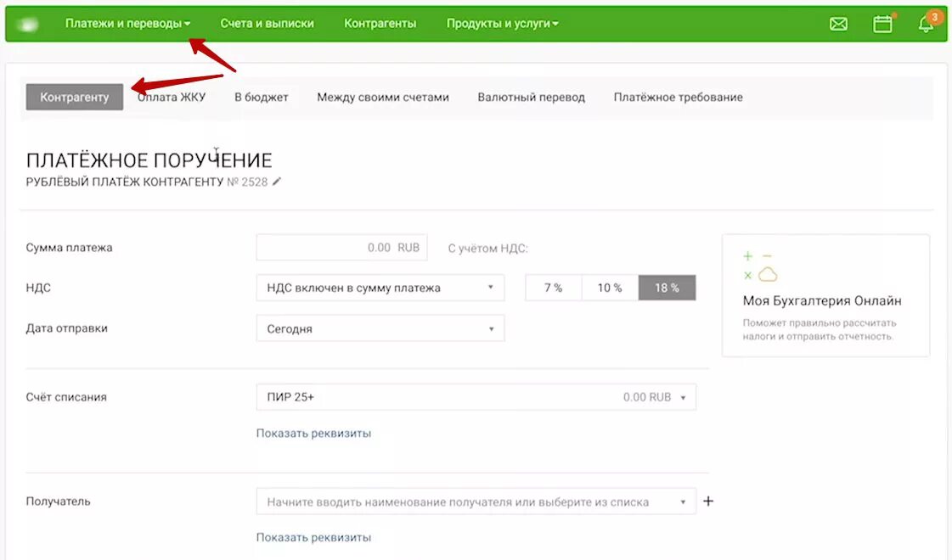Click the С учётом НДС: label
This screenshot has height=560, width=952.
coord(488,248)
